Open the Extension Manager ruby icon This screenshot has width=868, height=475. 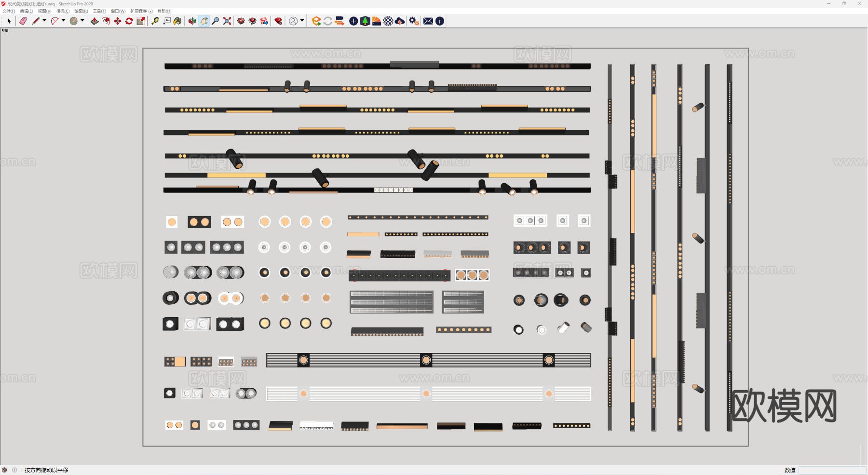278,21
